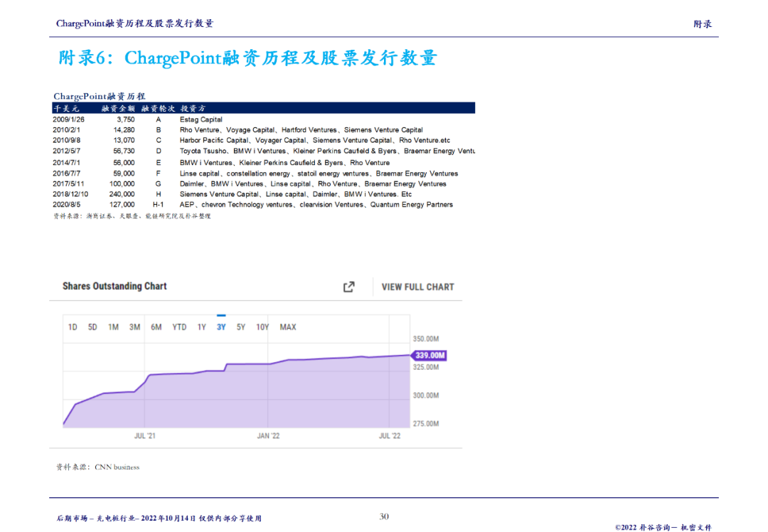Click the 300.00M axis label
The width and height of the screenshot is (768, 532).
[426, 395]
